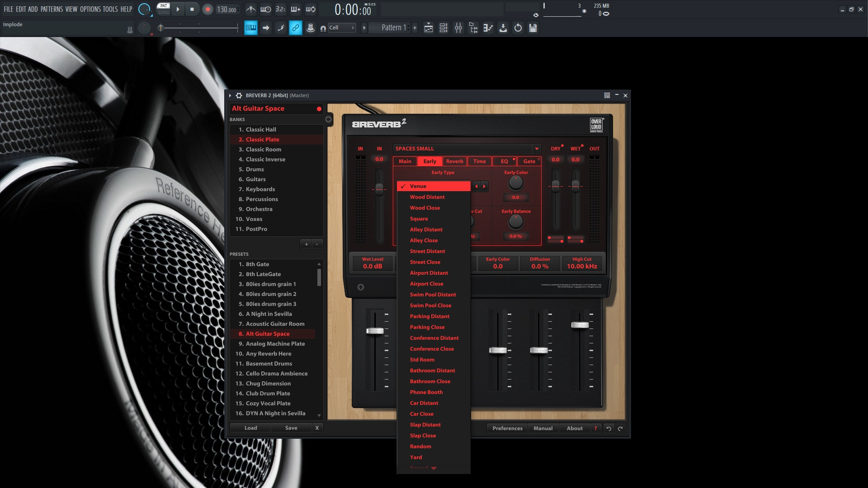The height and width of the screenshot is (488, 868).
Task: Toggle the WET mute dot
Action: (x=582, y=146)
